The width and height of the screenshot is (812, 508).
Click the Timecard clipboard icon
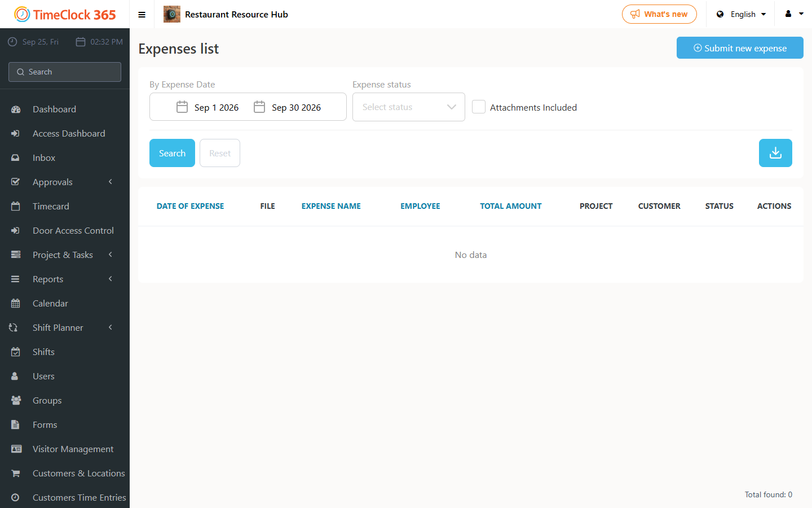click(16, 207)
